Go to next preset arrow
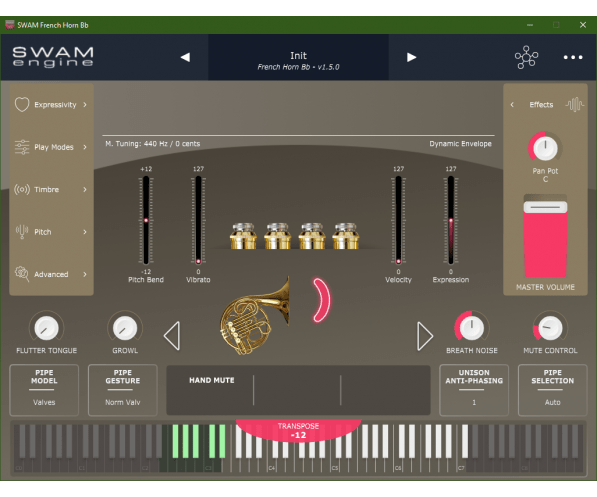This screenshot has height=497, width=597. pos(411,58)
